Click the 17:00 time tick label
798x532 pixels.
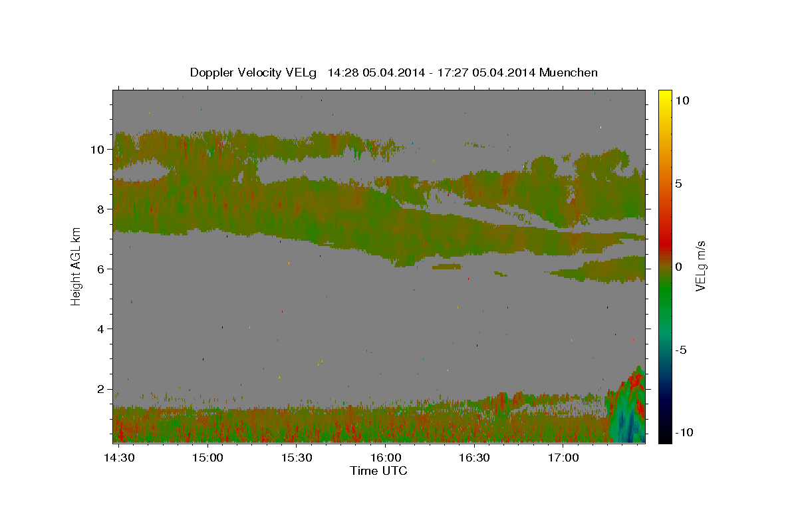point(563,458)
